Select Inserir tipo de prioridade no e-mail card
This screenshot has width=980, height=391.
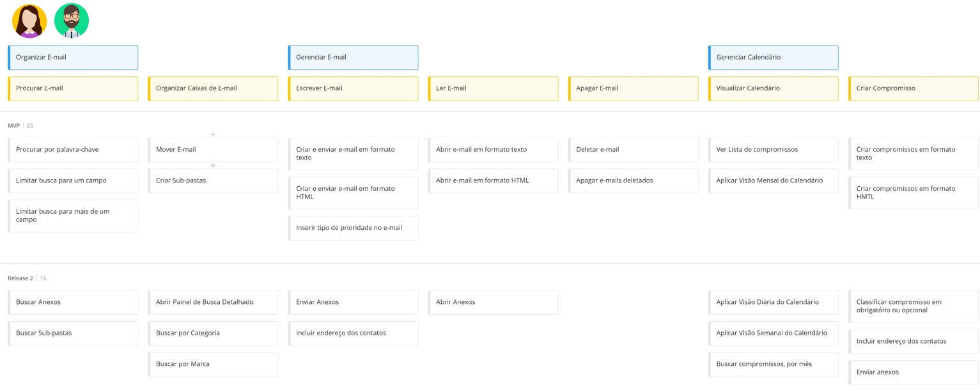pos(353,228)
